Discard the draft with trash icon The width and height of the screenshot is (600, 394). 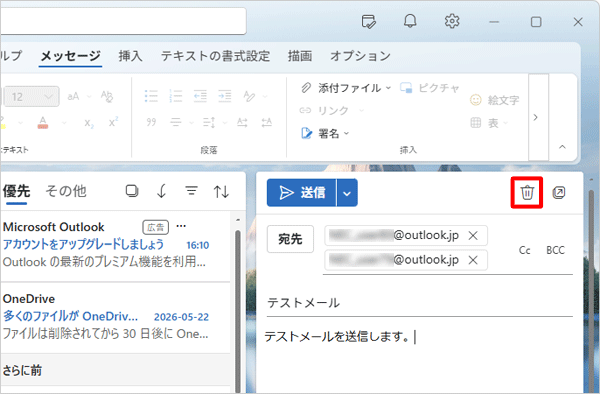click(527, 192)
